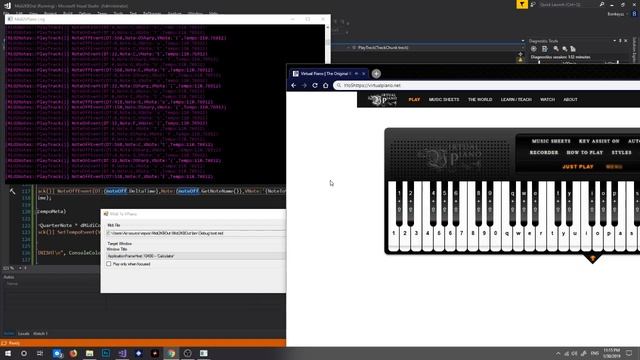Close the Diagnostic Tools panel
640x360 pixels.
pos(626,41)
